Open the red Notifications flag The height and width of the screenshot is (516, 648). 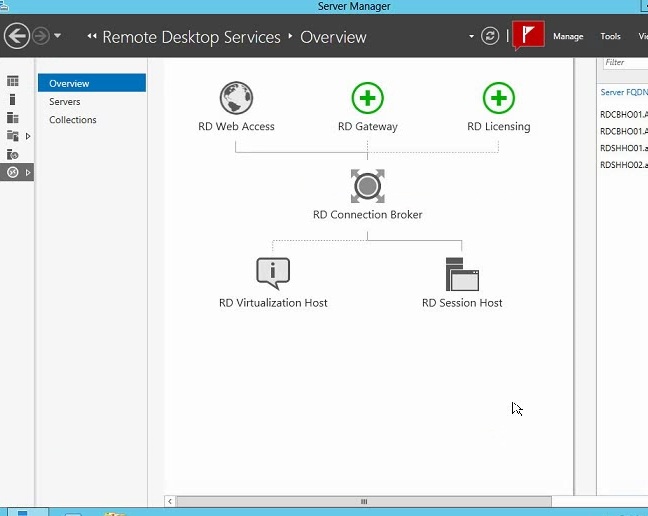point(528,35)
